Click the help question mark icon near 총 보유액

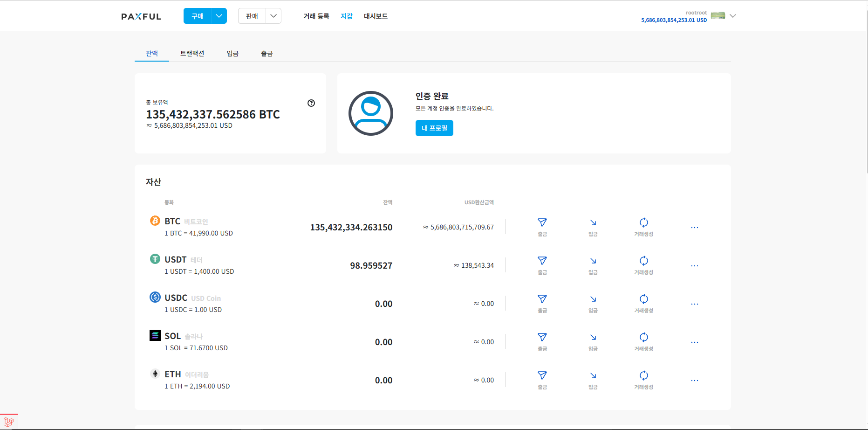(x=311, y=103)
